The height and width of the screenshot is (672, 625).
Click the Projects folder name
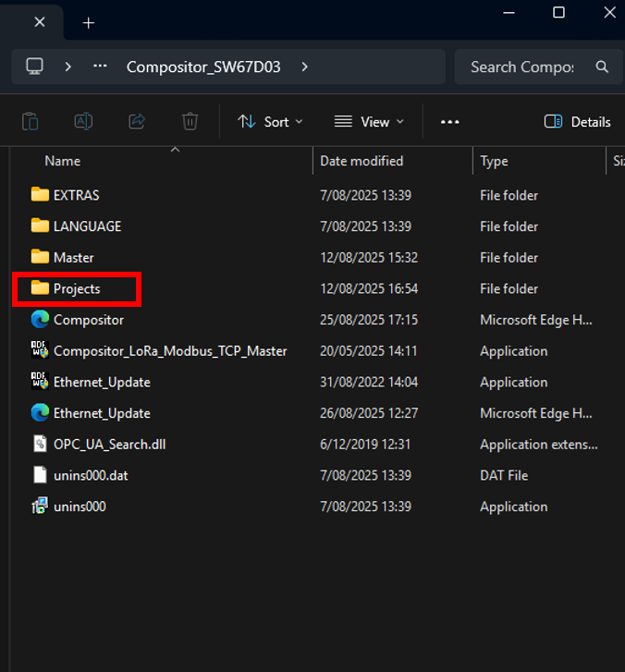pyautogui.click(x=77, y=288)
